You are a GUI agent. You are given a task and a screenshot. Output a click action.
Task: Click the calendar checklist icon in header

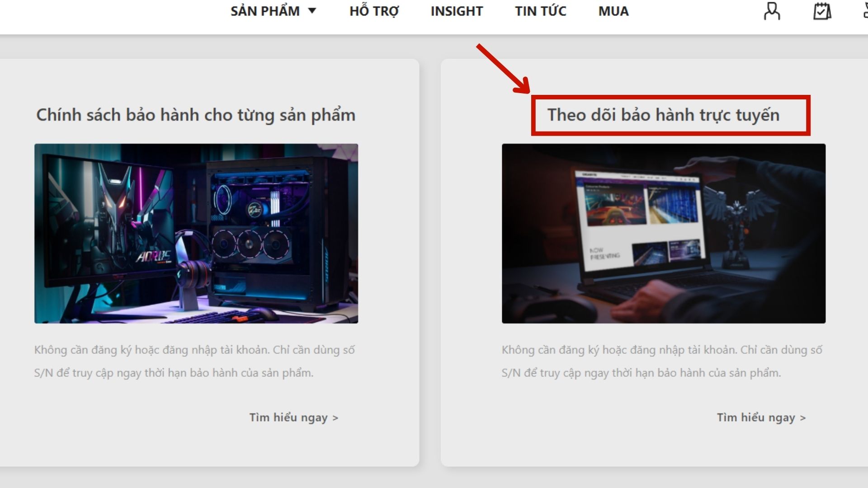point(822,11)
